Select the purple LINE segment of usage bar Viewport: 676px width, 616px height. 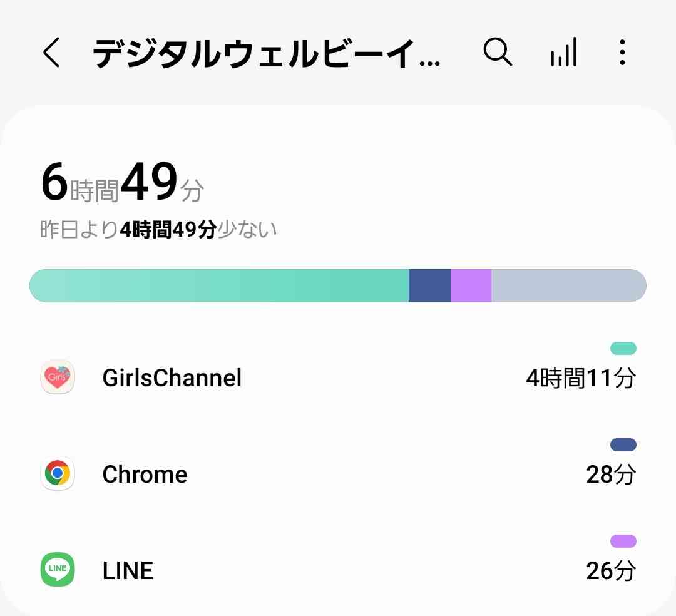tap(471, 285)
